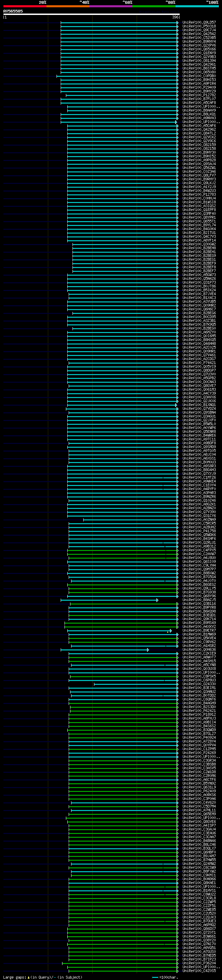Image resolution: width=222 pixels, height=980 pixels.
Task: Select the UniRef100_Q86DX7 hit name
Action: coord(199,929)
